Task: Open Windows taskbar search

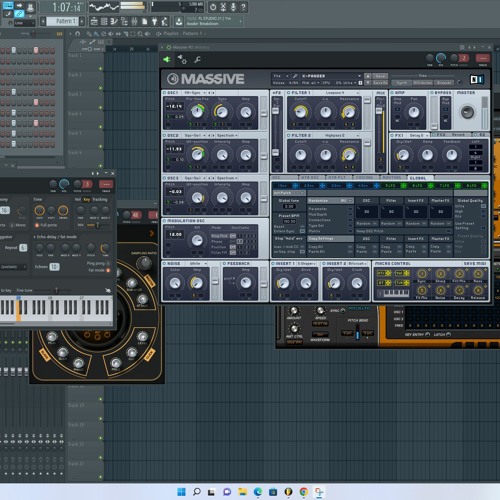Action: click(197, 492)
